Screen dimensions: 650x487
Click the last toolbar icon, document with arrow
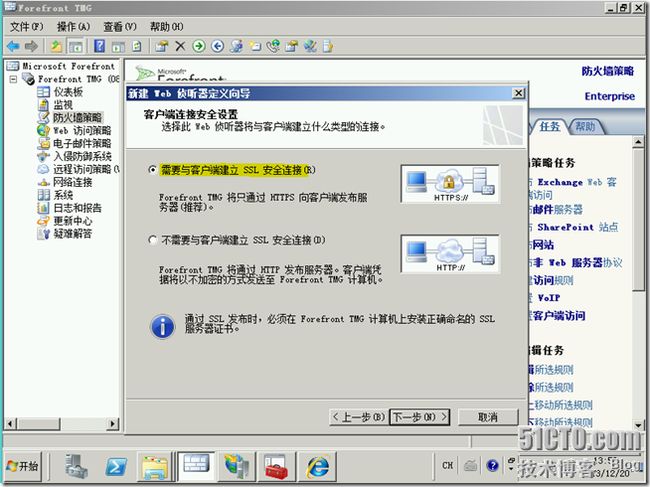click(x=328, y=46)
